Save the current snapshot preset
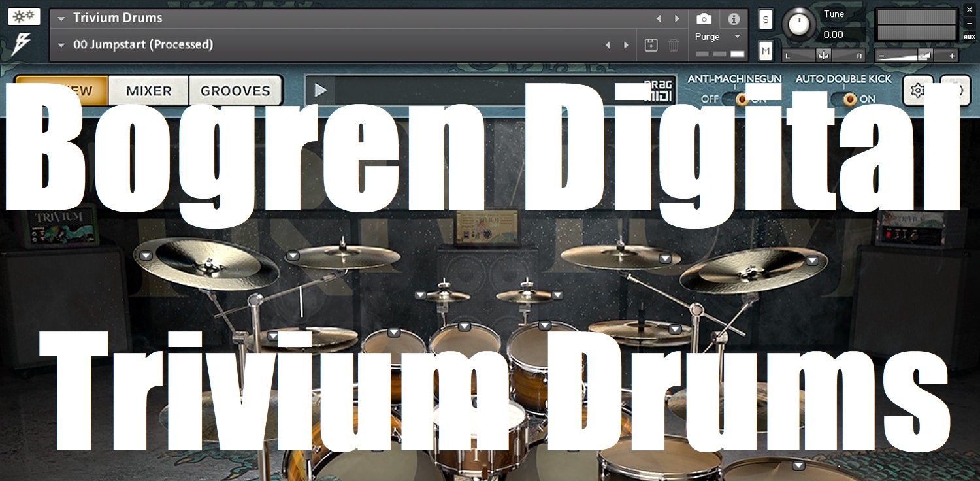 tap(651, 45)
